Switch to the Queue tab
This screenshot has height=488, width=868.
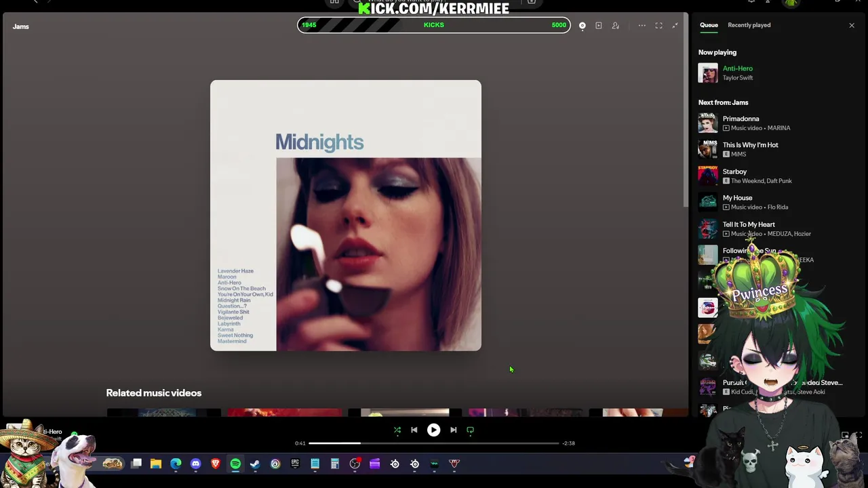coord(709,25)
